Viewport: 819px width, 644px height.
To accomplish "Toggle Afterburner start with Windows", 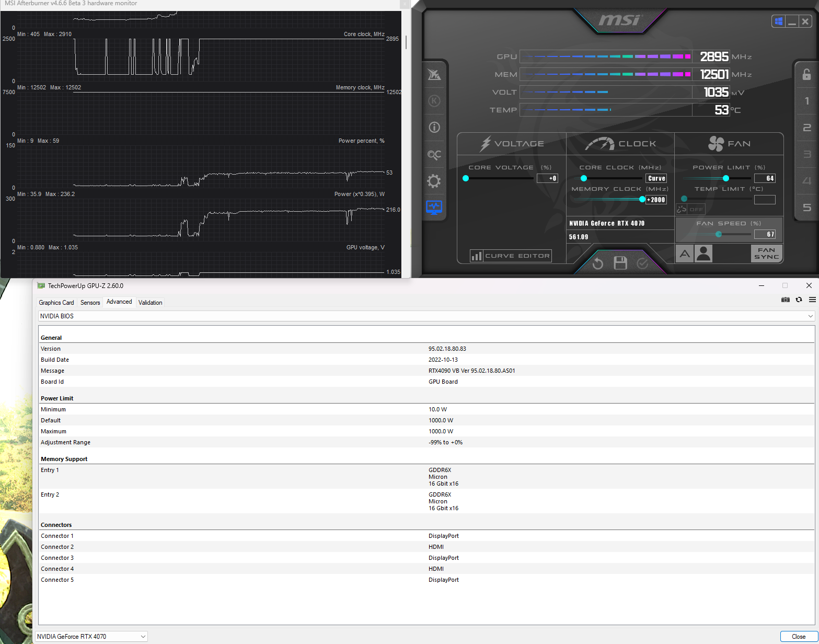I will click(x=779, y=21).
